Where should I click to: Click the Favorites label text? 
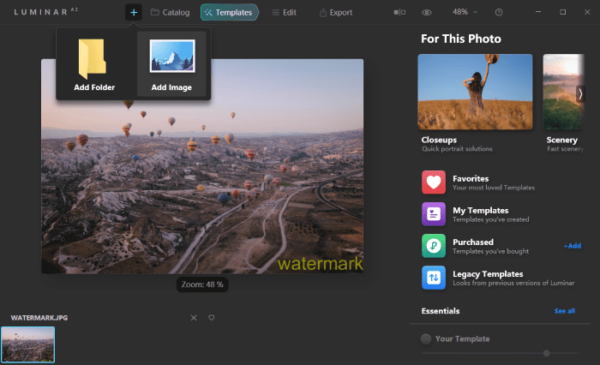point(471,179)
